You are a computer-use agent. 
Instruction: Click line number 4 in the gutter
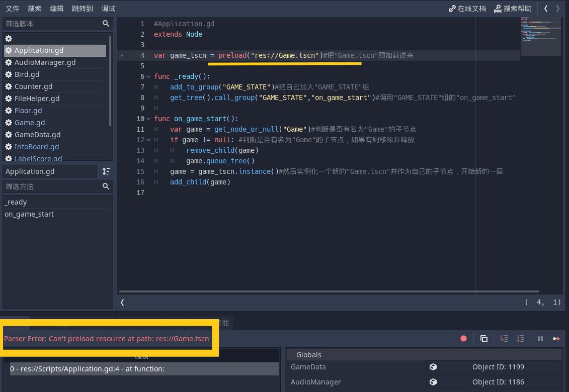(142, 55)
